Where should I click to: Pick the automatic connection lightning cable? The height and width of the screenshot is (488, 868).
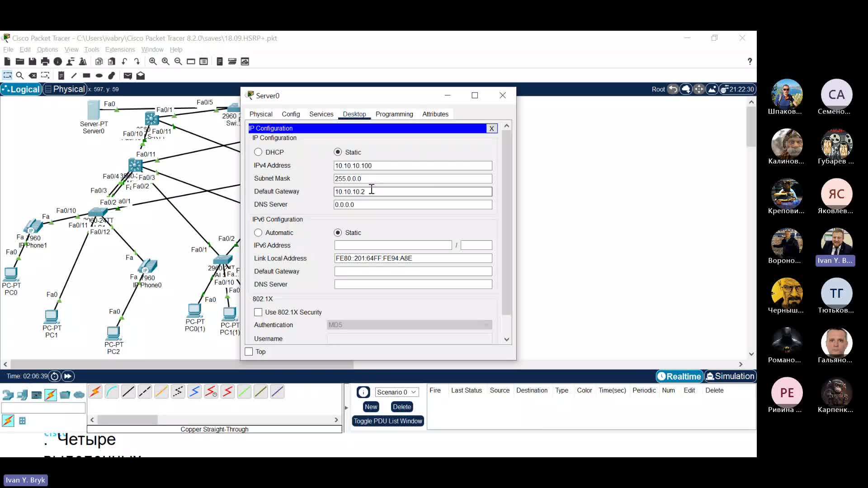pos(95,392)
